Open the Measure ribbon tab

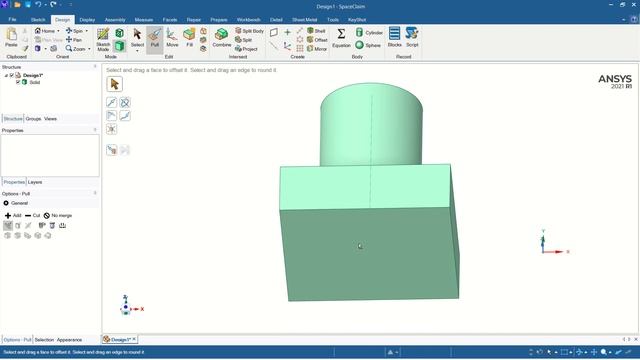(x=144, y=20)
